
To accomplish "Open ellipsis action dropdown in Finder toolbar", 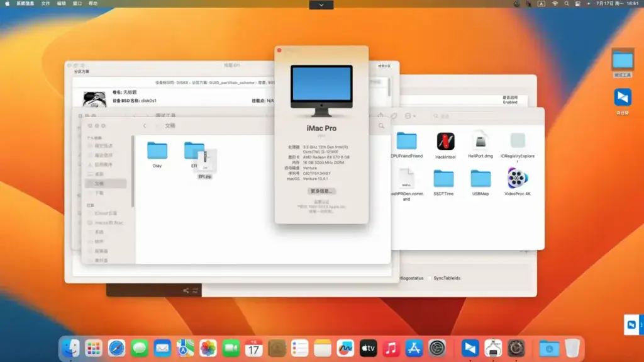I will pos(410,116).
